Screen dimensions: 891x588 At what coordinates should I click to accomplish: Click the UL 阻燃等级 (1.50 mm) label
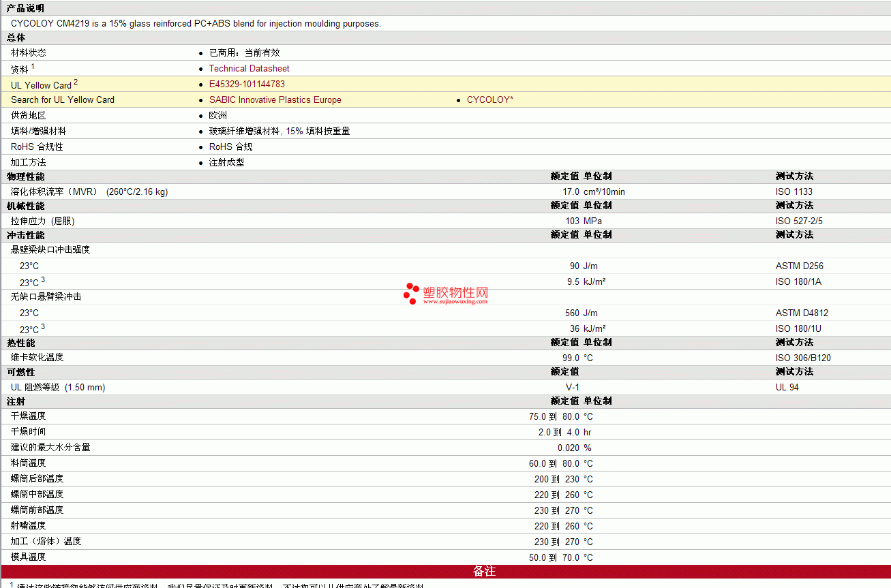click(x=58, y=387)
